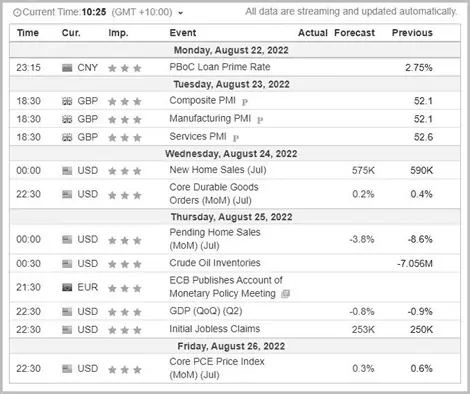Click the preliminary P icon next to Composite PMI
470x394 pixels.
[245, 102]
